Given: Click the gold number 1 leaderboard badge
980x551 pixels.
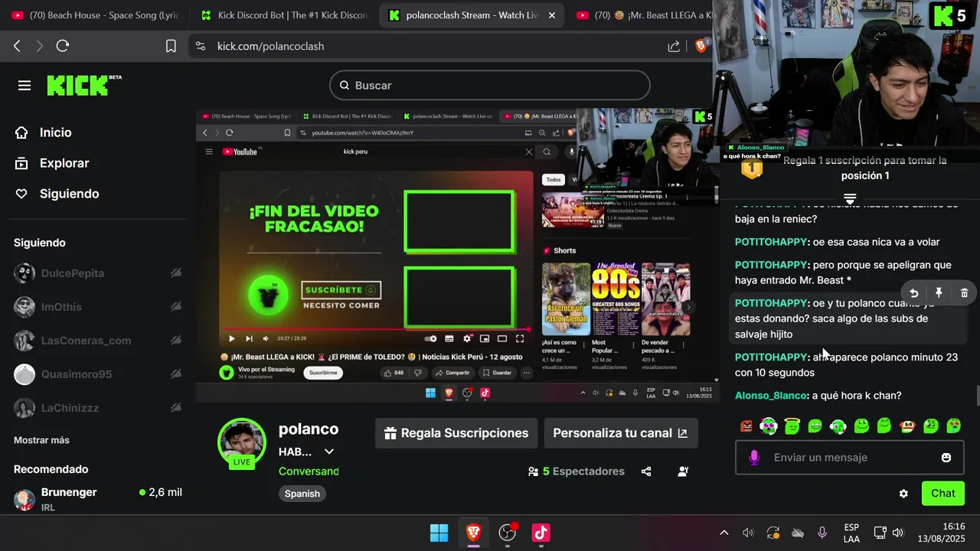Looking at the screenshot, I should point(752,168).
